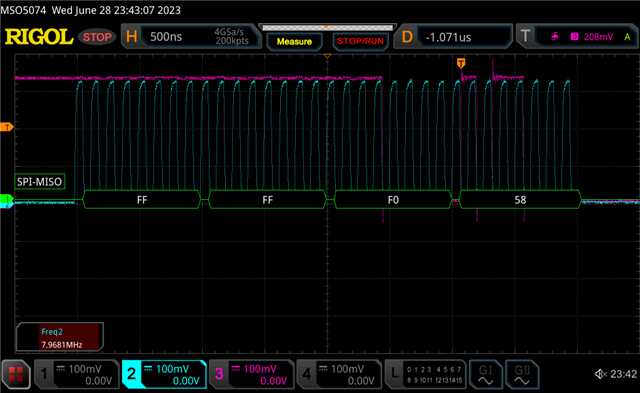This screenshot has height=393, width=640.
Task: Click the orange trigger level marker on left edge
Action: click(x=7, y=127)
